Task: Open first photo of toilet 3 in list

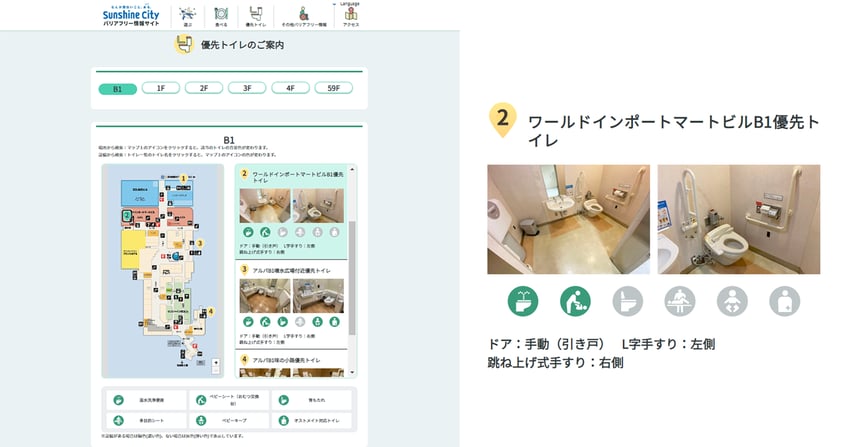Action: tap(265, 296)
